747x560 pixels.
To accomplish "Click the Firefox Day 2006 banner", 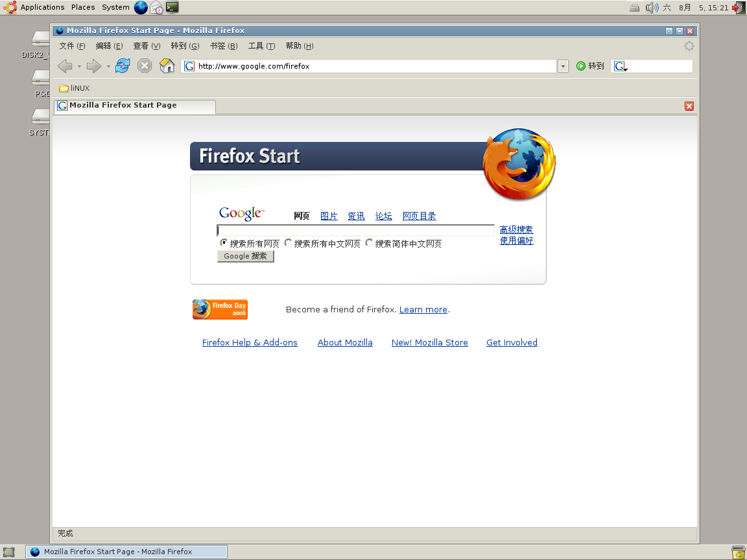I will tap(220, 310).
